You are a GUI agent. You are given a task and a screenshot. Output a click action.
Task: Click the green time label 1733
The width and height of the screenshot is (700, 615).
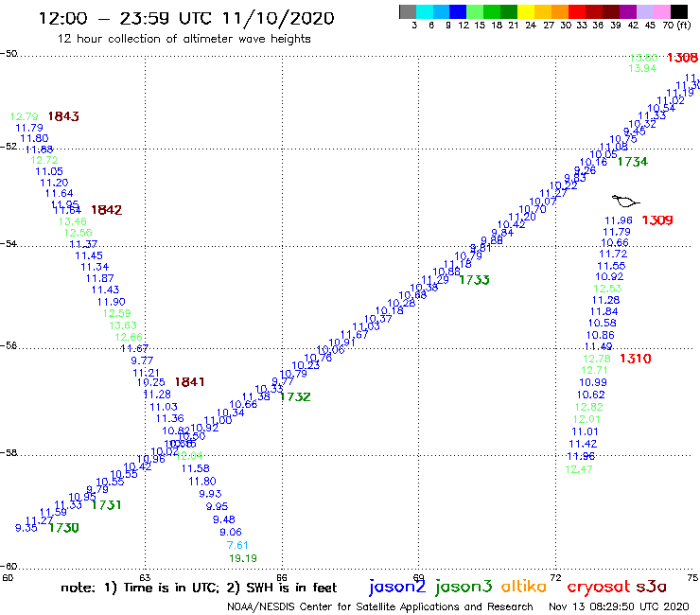474,280
